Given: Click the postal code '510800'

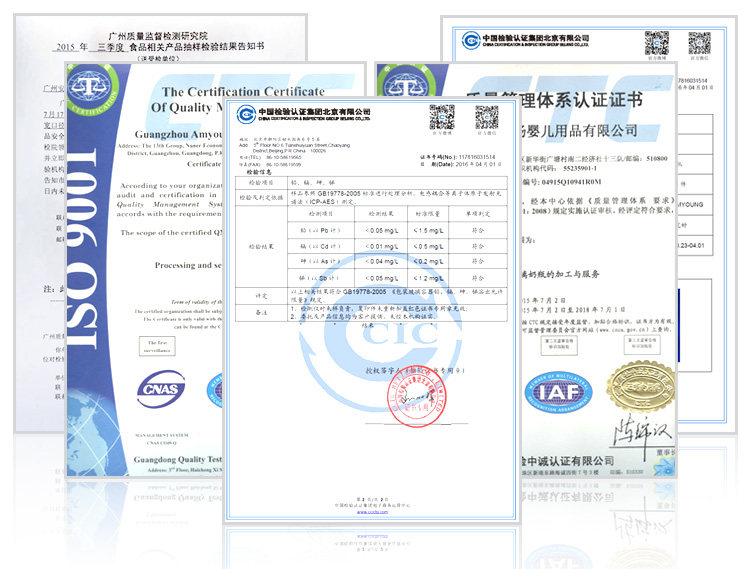Looking at the screenshot, I should [656, 158].
